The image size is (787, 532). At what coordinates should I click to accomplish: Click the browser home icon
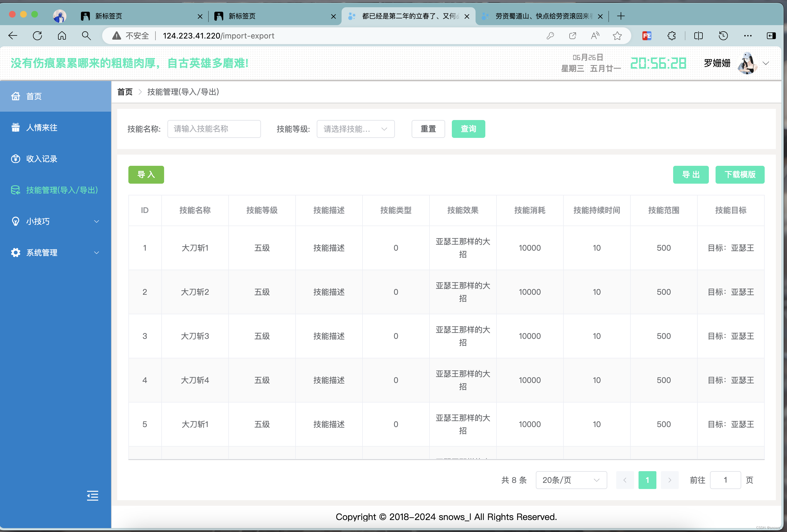(x=62, y=35)
